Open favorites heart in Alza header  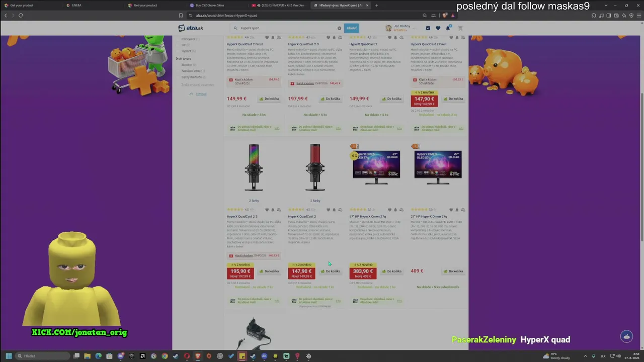(x=438, y=28)
